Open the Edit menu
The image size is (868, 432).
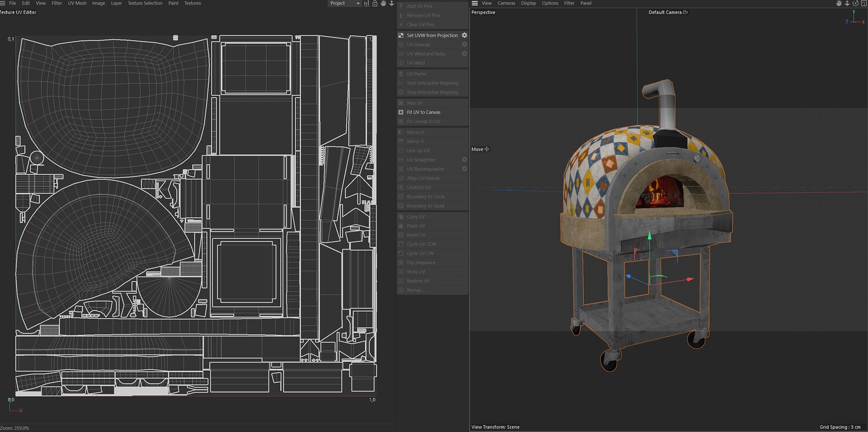[x=26, y=3]
